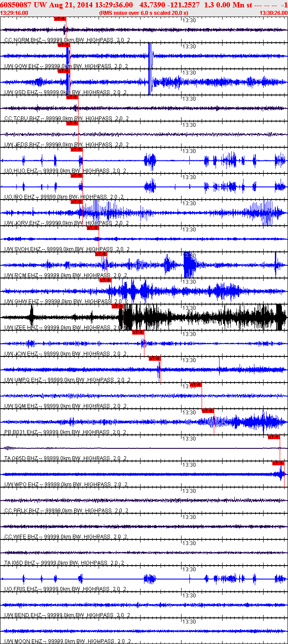The image size is (288, 644).
Task: Click the end time 13:30:26.00 label
Action: (273, 13)
